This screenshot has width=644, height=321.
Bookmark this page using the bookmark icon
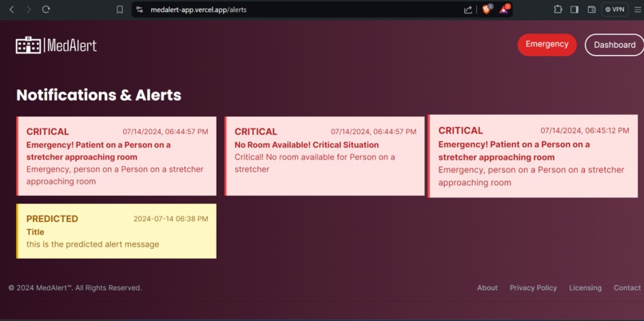pyautogui.click(x=120, y=10)
